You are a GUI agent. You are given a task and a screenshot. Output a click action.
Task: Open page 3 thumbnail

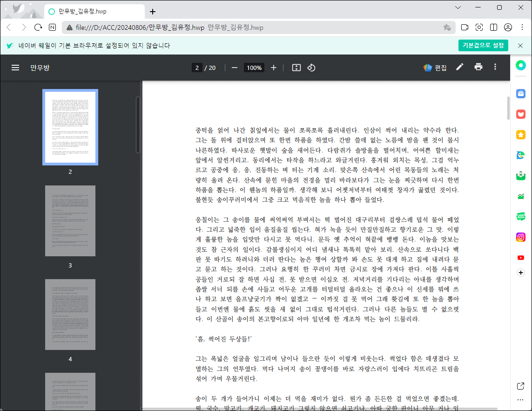[70, 221]
